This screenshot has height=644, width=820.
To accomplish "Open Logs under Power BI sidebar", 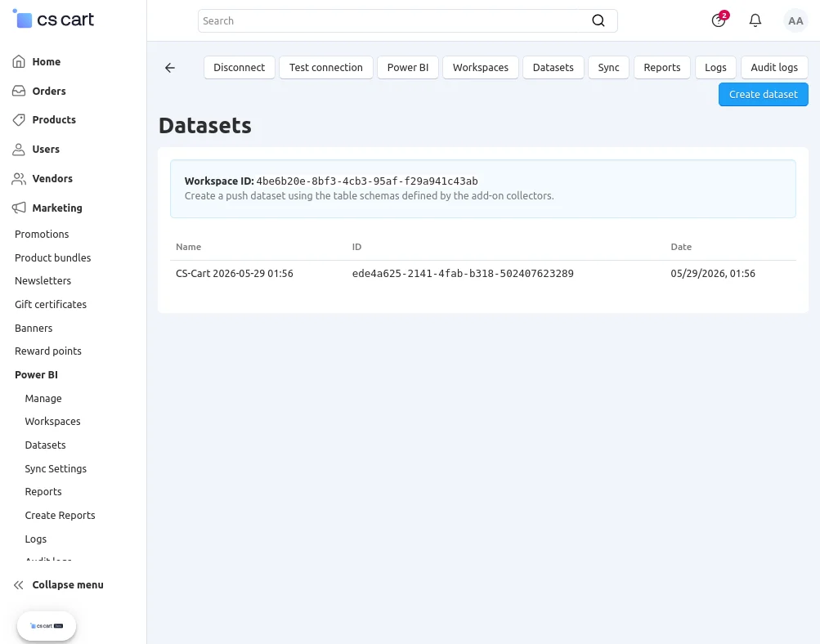I will pyautogui.click(x=35, y=539).
